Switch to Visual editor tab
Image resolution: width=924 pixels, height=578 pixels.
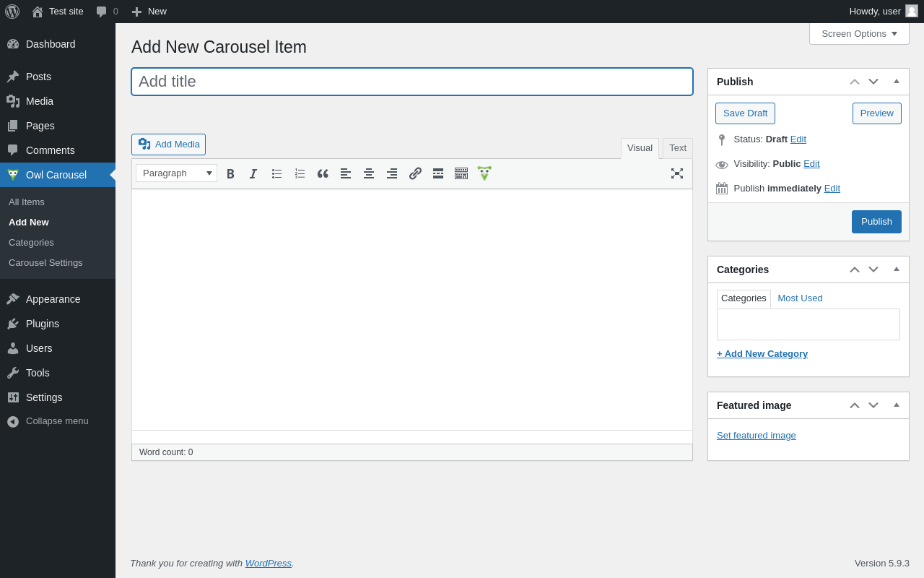point(640,148)
